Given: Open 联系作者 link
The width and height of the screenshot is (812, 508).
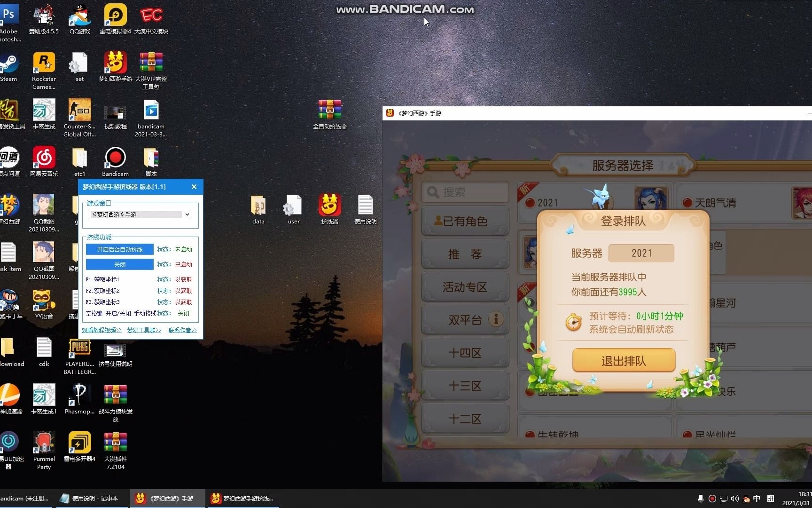Looking at the screenshot, I should click(x=183, y=330).
